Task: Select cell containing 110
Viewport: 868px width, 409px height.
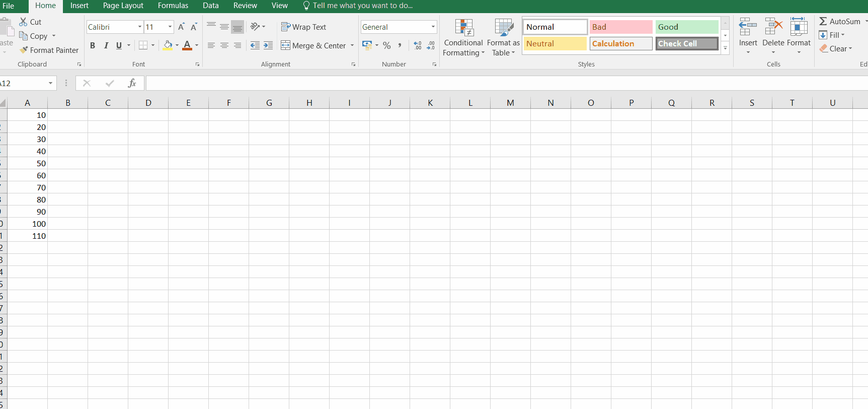Action: 27,236
